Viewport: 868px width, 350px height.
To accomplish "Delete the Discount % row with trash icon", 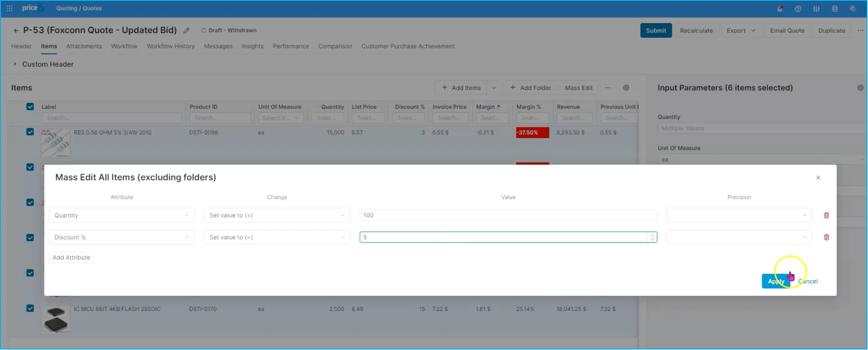I will click(826, 237).
